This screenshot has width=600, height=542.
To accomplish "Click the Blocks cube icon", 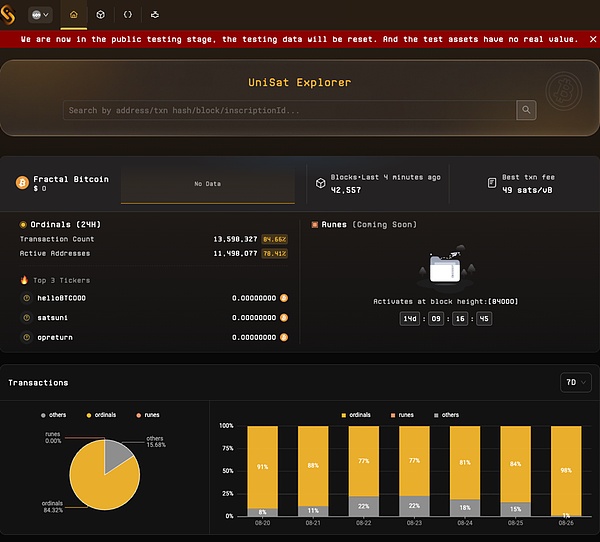I will click(321, 183).
